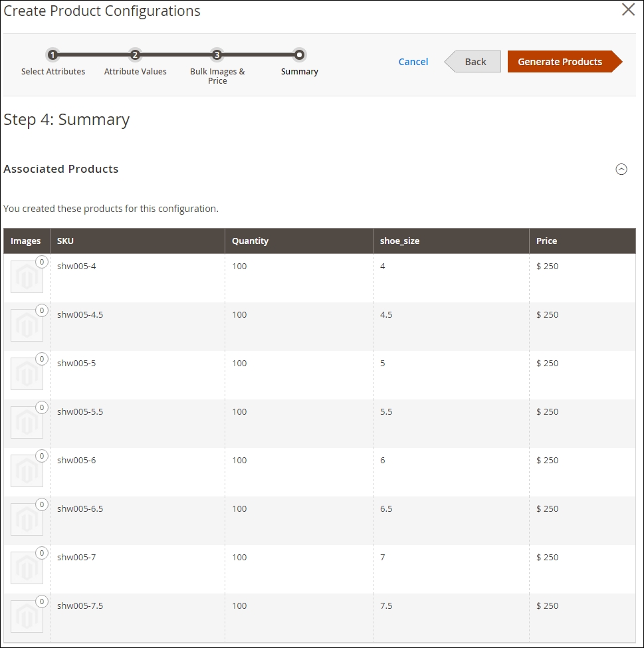Click the shw005-5.5 product image placeholder
This screenshot has height=648, width=644.
27,422
